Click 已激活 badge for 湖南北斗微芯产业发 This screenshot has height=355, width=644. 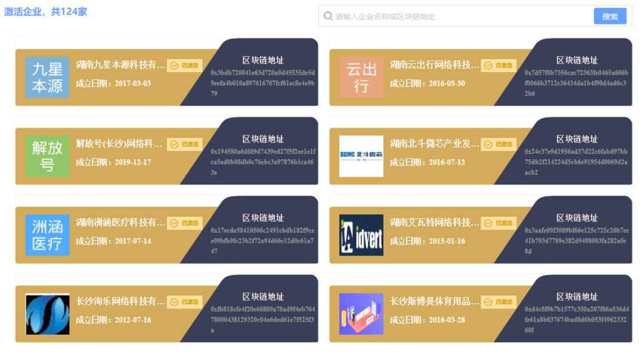[x=498, y=144]
